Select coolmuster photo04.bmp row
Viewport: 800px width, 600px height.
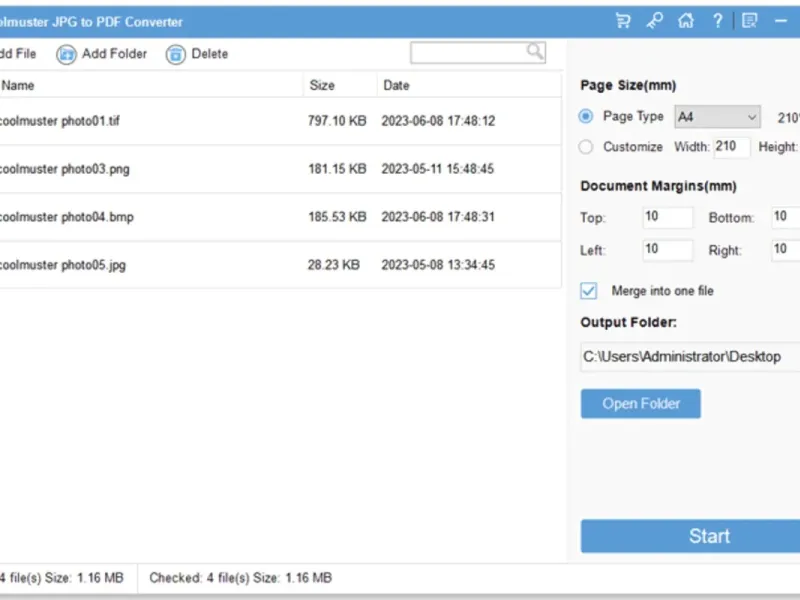click(281, 217)
